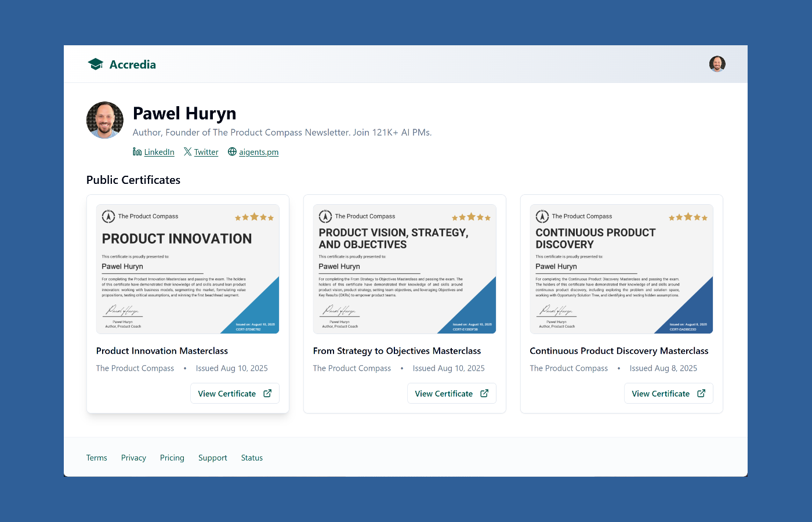
Task: Click The Product Compass under Product Innovation Masterclass
Action: [135, 368]
